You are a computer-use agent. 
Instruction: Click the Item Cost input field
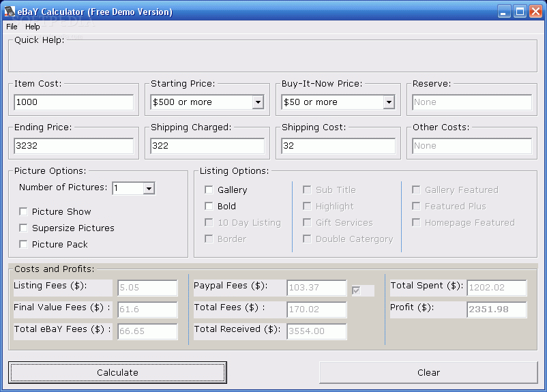74,102
